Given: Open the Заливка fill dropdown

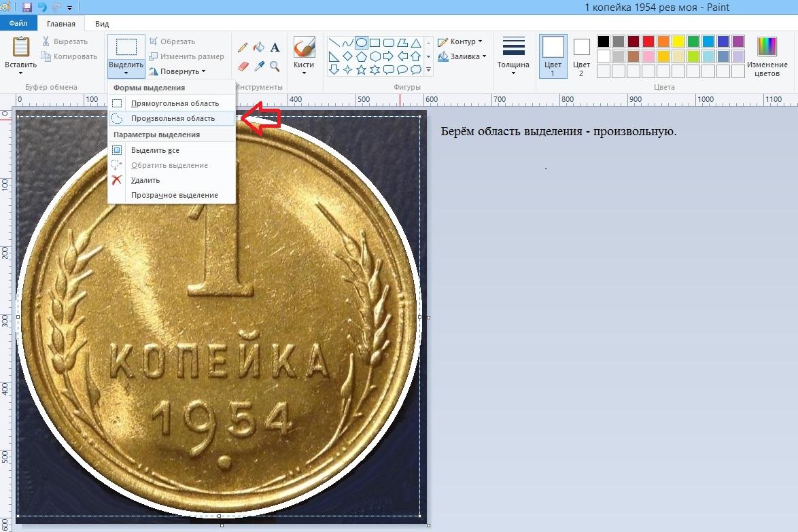Looking at the screenshot, I should click(462, 56).
